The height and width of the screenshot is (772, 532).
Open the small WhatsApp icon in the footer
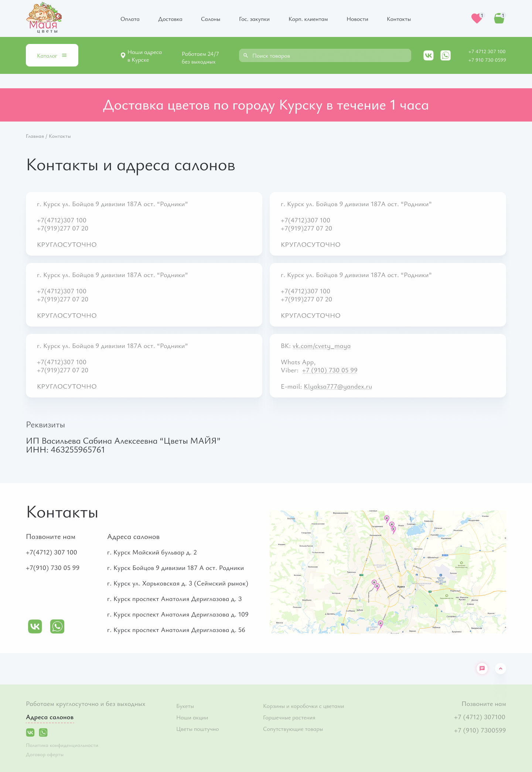click(x=43, y=732)
